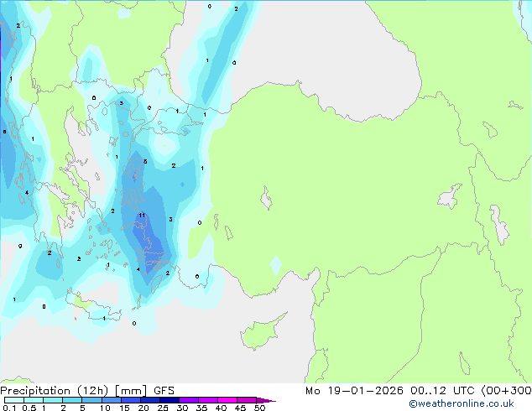Click the above-50 mm legend arrow tip
This screenshot has height=411, width=532.
[266, 400]
